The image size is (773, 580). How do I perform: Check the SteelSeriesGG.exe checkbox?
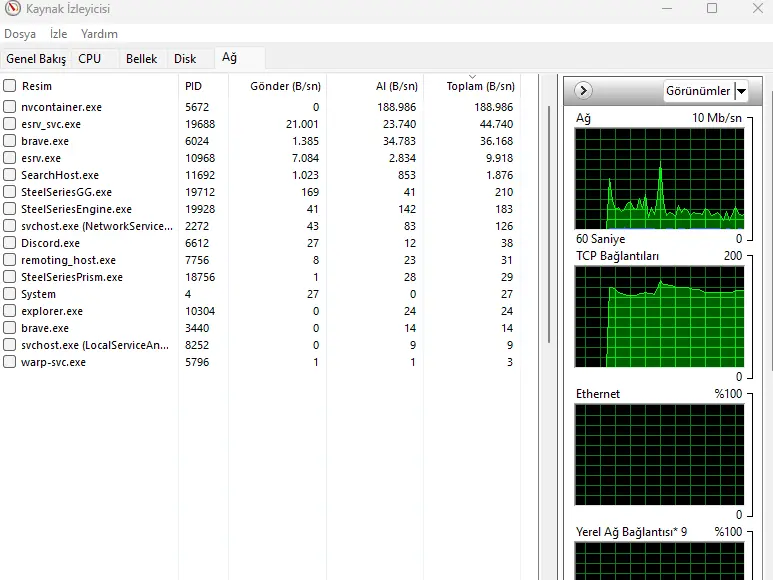coord(9,192)
